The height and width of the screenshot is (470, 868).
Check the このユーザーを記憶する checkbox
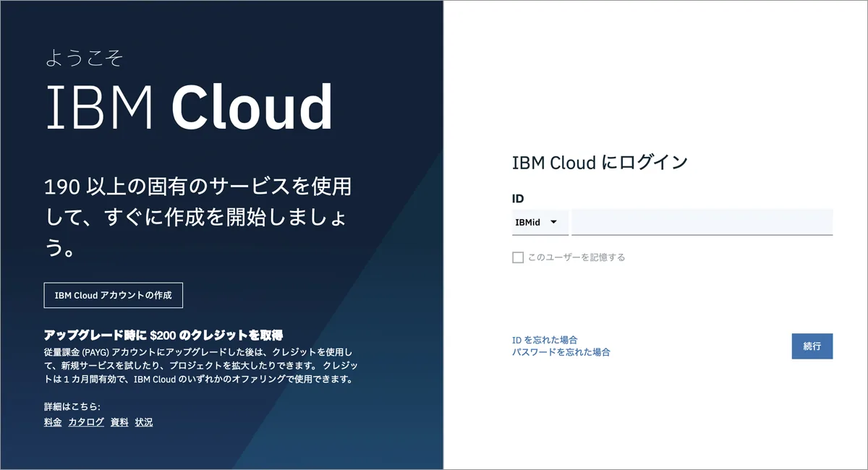(518, 257)
